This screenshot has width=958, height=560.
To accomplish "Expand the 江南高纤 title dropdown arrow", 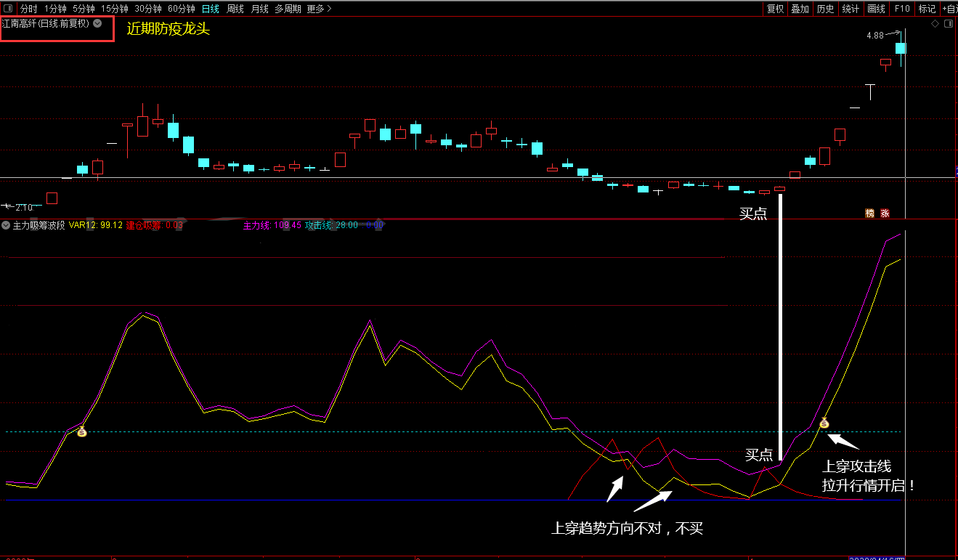I will tap(97, 23).
